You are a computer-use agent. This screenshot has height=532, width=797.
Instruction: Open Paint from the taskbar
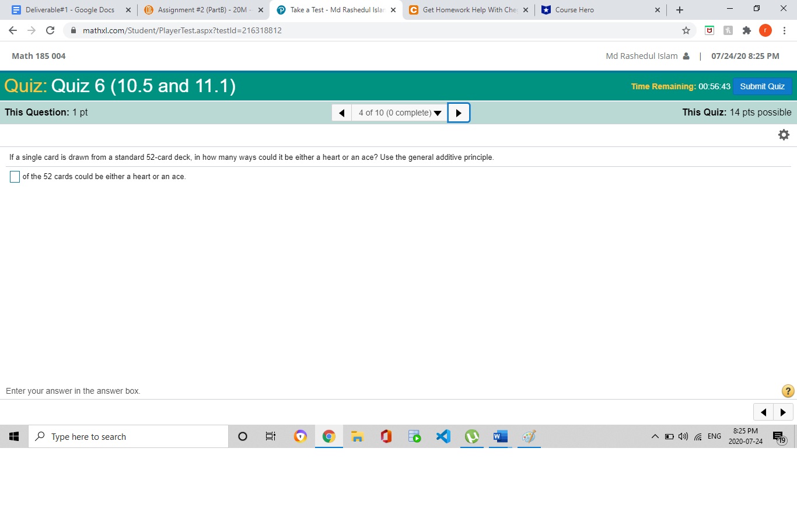tap(529, 436)
